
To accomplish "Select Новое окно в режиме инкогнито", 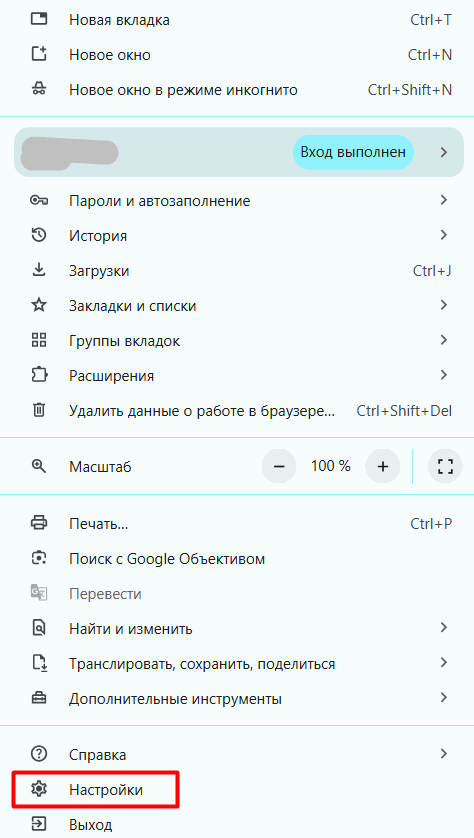I will tap(237, 90).
